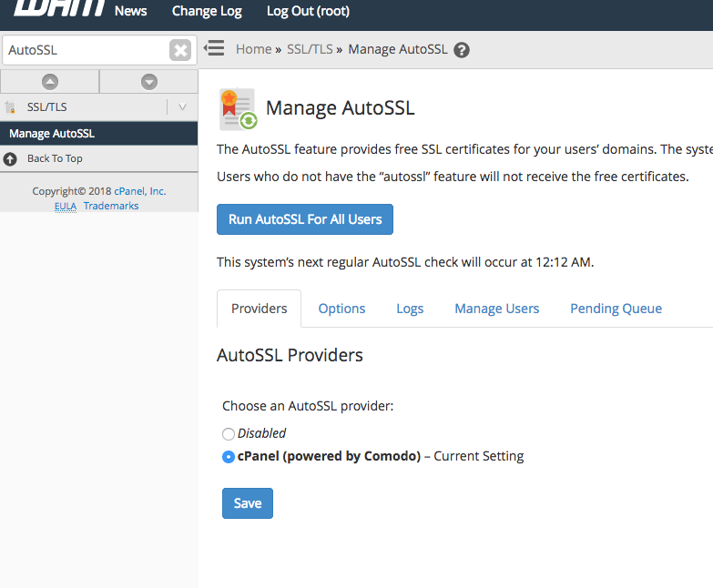Open the Logs tab

click(x=410, y=309)
